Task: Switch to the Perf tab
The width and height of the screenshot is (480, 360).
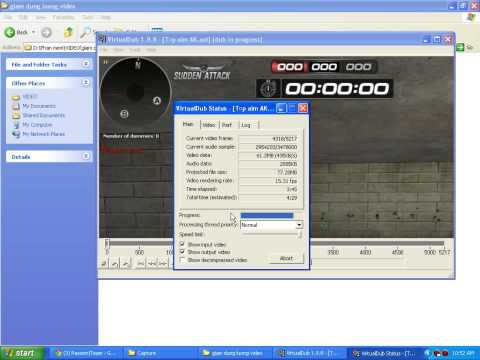Action: 227,125
